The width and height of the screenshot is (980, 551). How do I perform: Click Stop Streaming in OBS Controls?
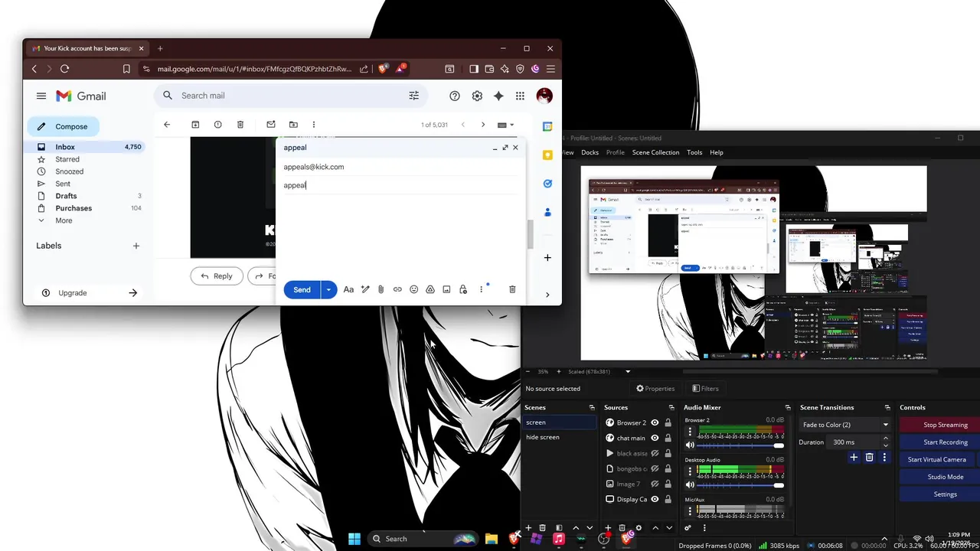click(938, 425)
